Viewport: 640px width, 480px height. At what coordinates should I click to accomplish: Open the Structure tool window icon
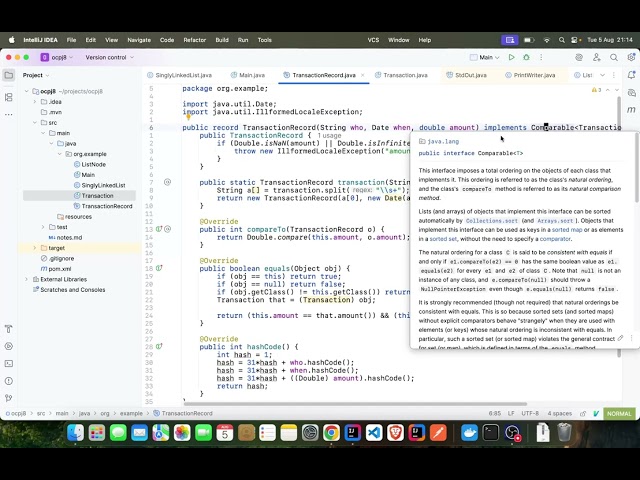click(x=9, y=97)
